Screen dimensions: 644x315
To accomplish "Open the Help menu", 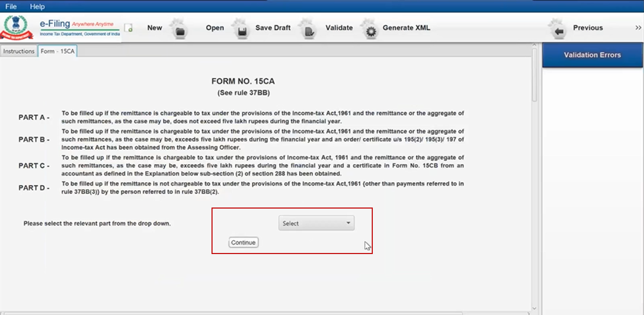I will coord(37,6).
